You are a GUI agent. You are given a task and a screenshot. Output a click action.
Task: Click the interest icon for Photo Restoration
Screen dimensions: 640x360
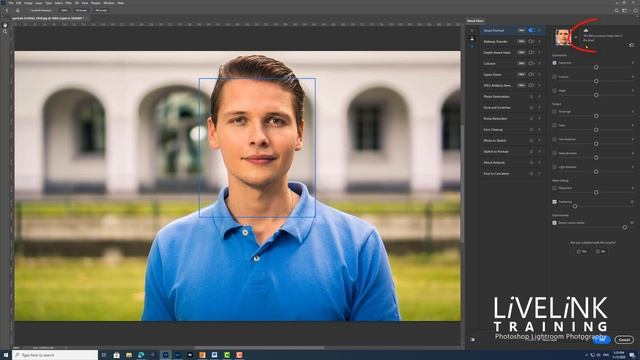coord(531,97)
